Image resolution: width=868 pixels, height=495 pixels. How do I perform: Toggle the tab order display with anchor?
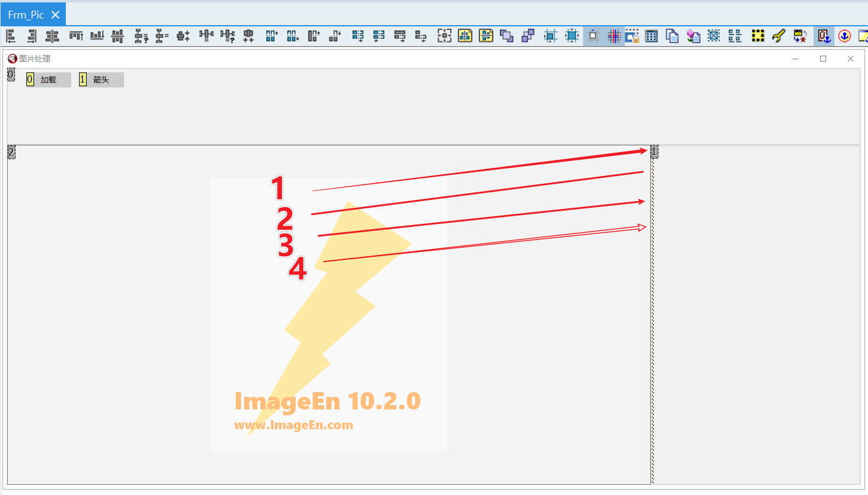pos(824,37)
